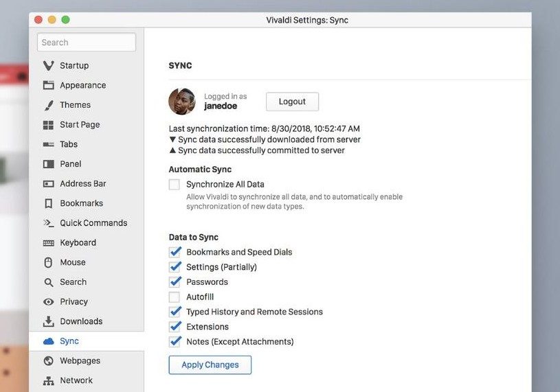The width and height of the screenshot is (560, 392).
Task: Click the Start Page grid icon
Action: click(48, 125)
